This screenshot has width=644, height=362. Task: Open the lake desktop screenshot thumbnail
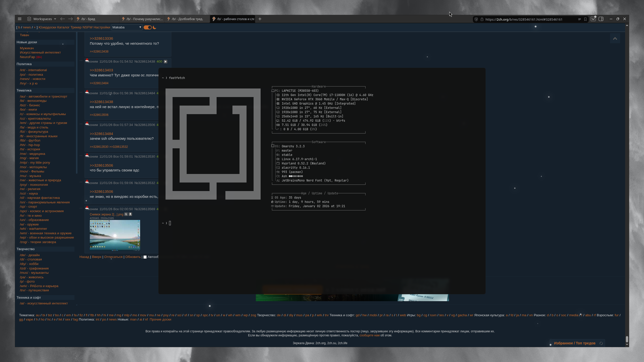coord(115,235)
